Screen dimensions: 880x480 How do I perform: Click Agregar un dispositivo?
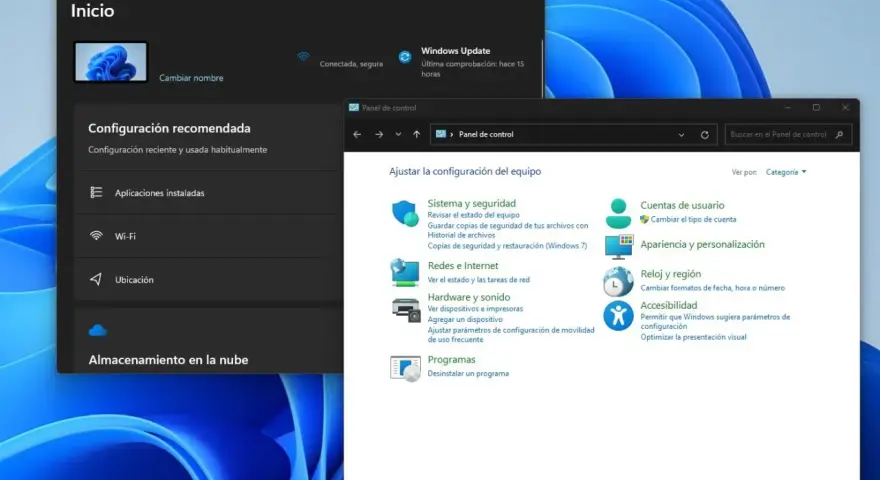tap(465, 319)
